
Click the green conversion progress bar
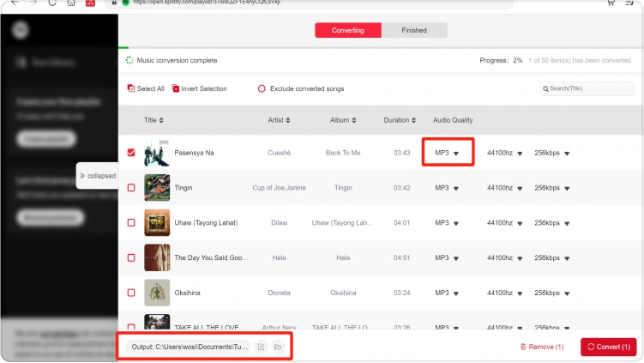point(123,48)
